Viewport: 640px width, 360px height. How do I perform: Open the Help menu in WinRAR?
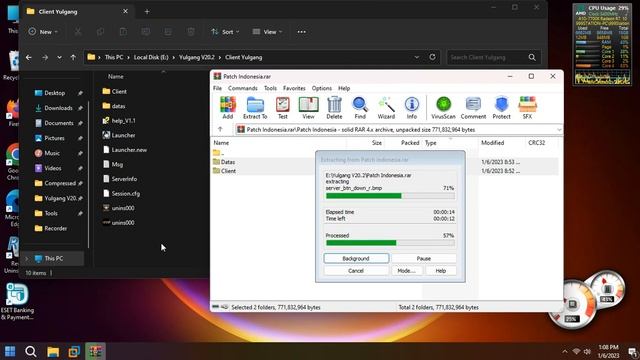tap(344, 88)
